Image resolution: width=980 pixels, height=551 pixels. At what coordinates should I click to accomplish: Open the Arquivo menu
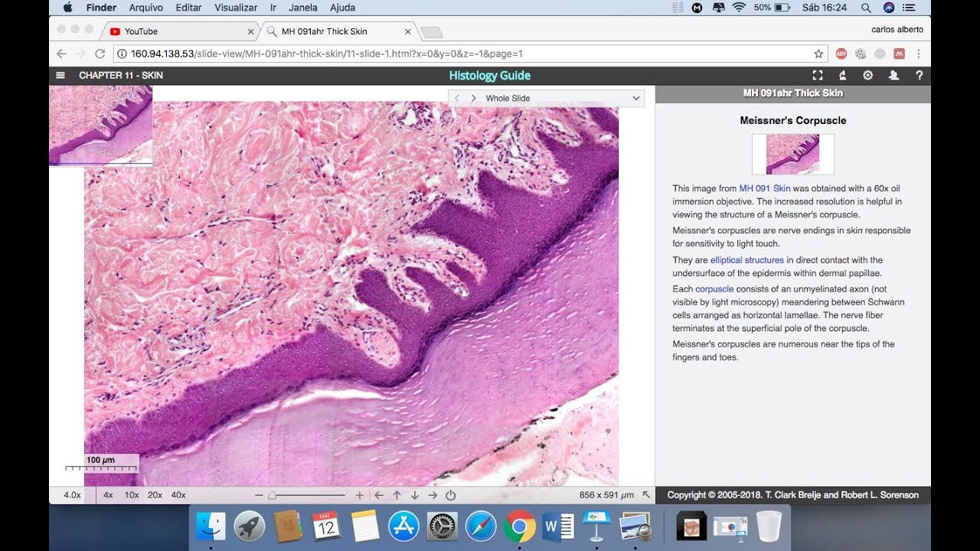click(145, 8)
